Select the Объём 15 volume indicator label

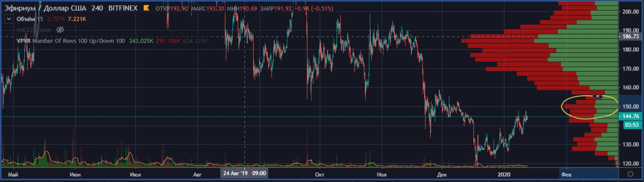coord(30,19)
